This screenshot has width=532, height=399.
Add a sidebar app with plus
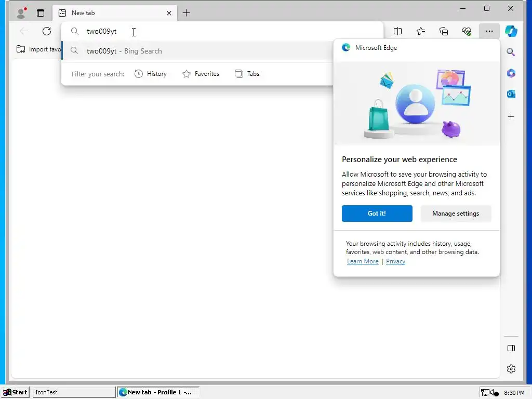511,117
